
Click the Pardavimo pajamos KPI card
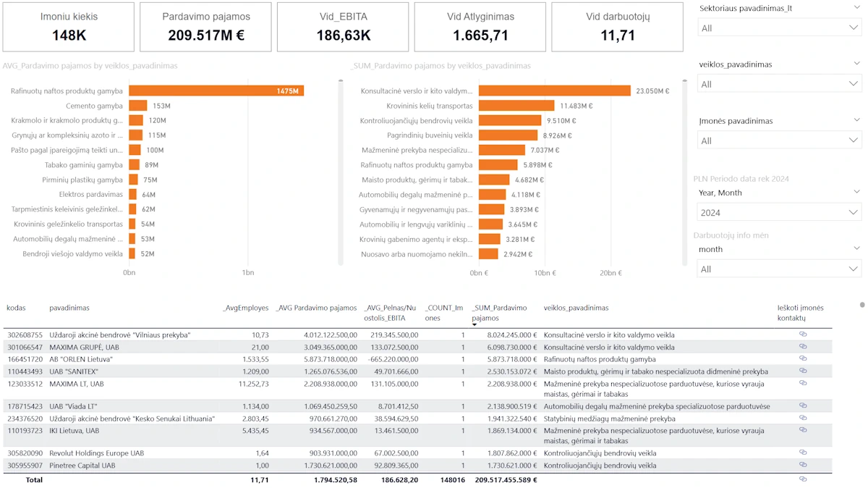(x=206, y=27)
